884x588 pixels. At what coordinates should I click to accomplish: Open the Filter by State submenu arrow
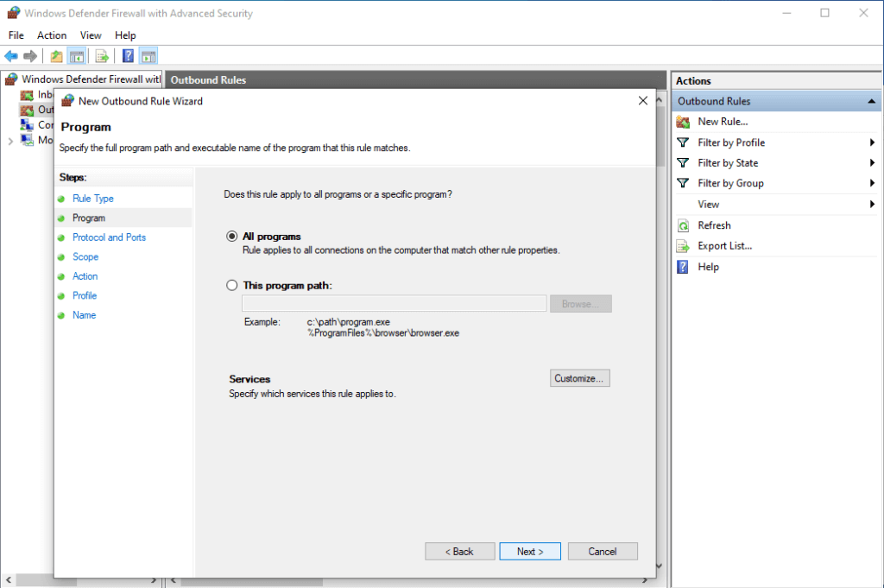[872, 163]
